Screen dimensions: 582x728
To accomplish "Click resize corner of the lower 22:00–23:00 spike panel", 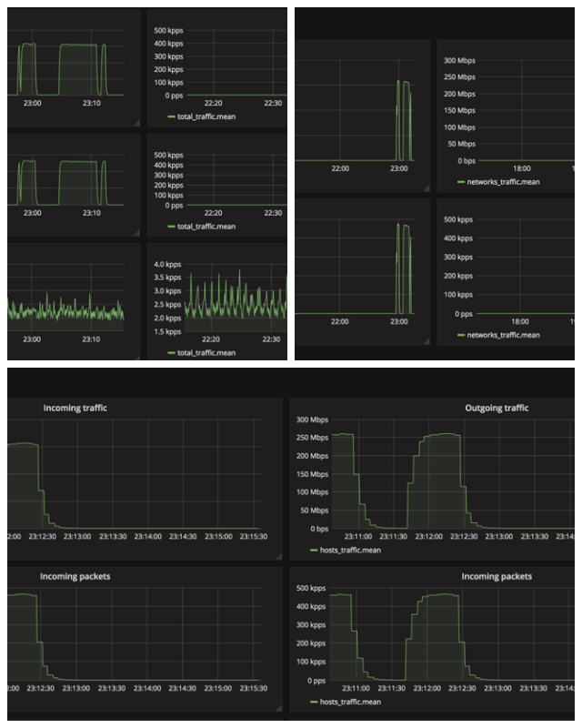I will tap(426, 339).
